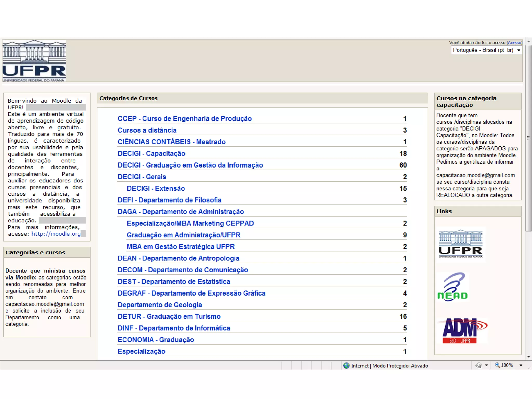Open the moodle.org link
The height and width of the screenshot is (399, 532).
tap(56, 234)
